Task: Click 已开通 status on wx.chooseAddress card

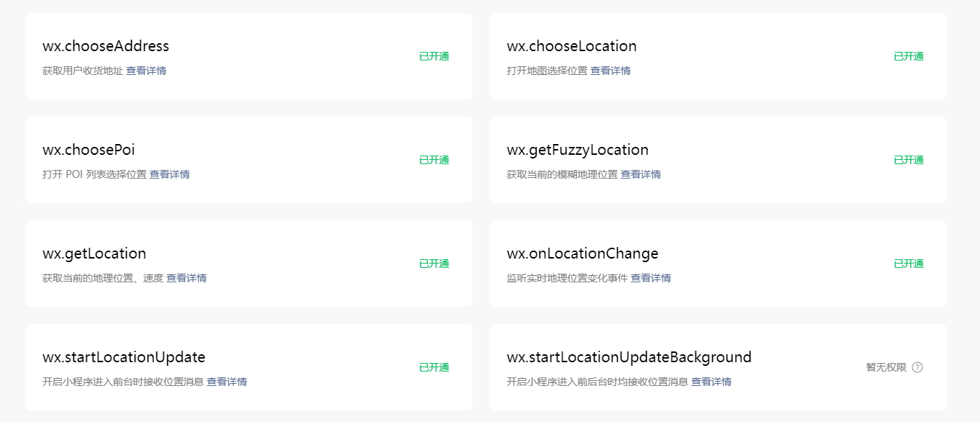Action: pos(434,56)
